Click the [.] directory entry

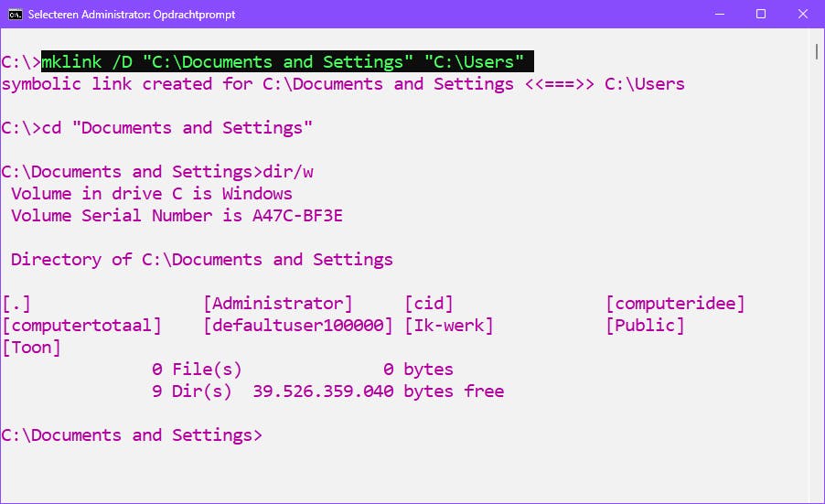16,304
